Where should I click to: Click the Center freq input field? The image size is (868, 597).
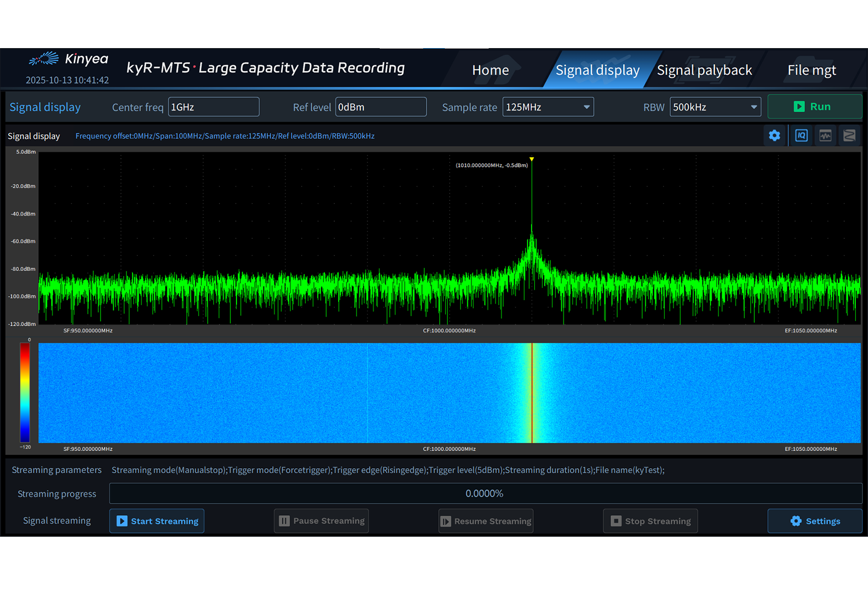coord(213,107)
